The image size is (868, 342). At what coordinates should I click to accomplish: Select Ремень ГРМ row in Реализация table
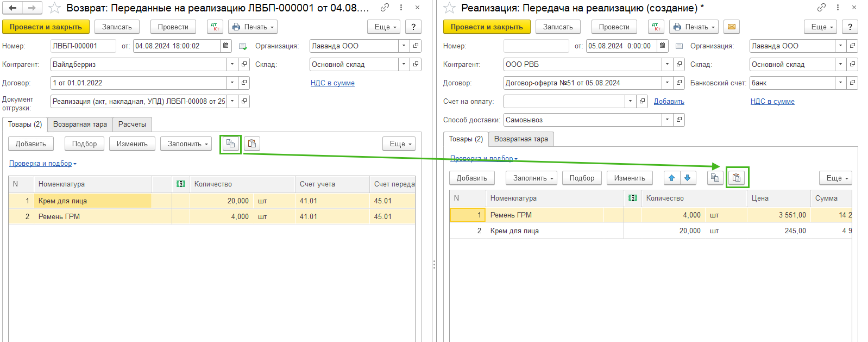[651, 215]
